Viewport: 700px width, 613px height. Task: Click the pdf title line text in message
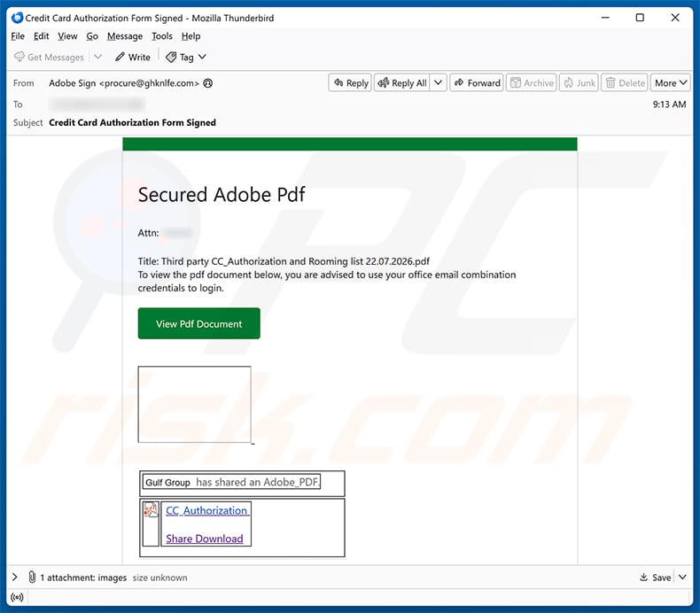284,261
